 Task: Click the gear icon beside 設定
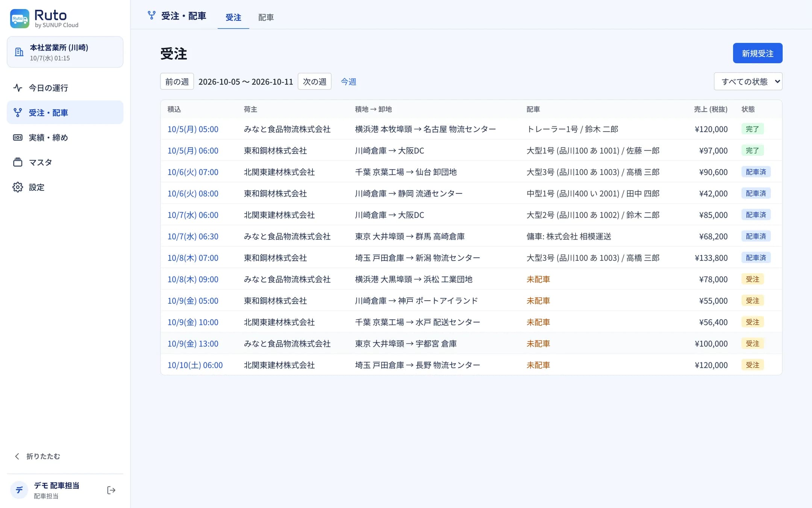click(x=18, y=187)
